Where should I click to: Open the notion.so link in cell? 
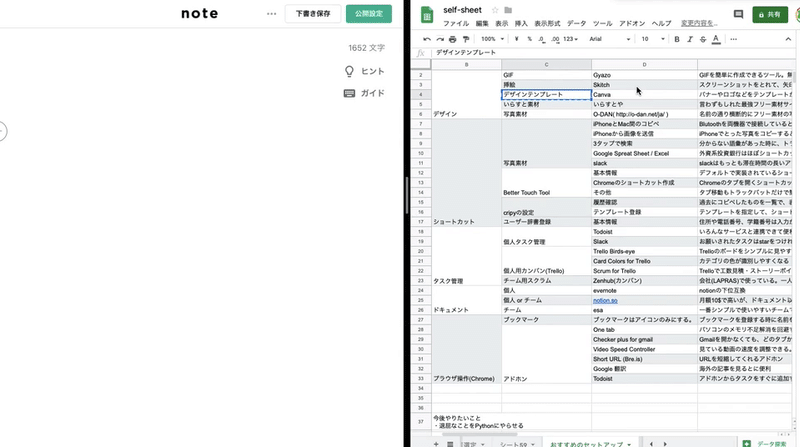tap(605, 300)
